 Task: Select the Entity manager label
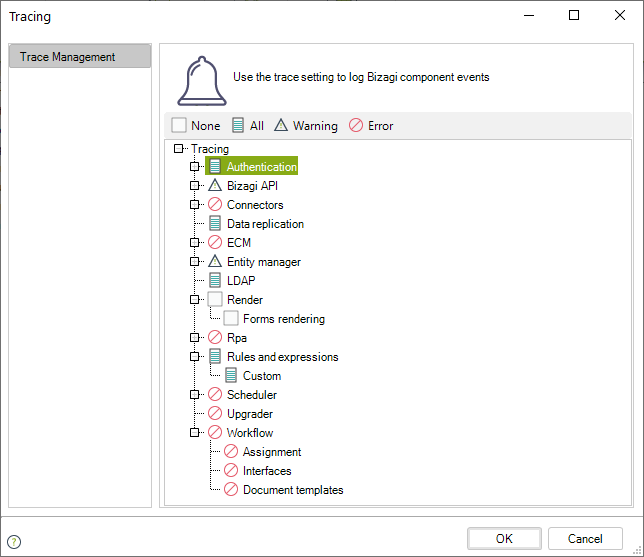[x=264, y=262]
